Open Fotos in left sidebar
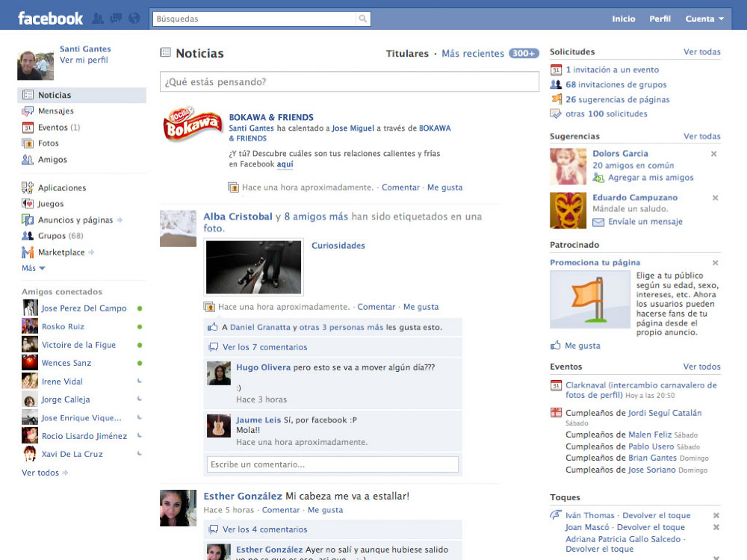The height and width of the screenshot is (560, 747). 48,143
